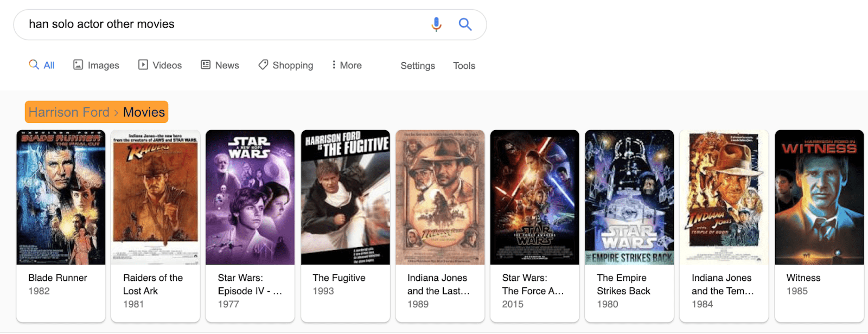
Task: Open the Tools menu
Action: [x=463, y=65]
